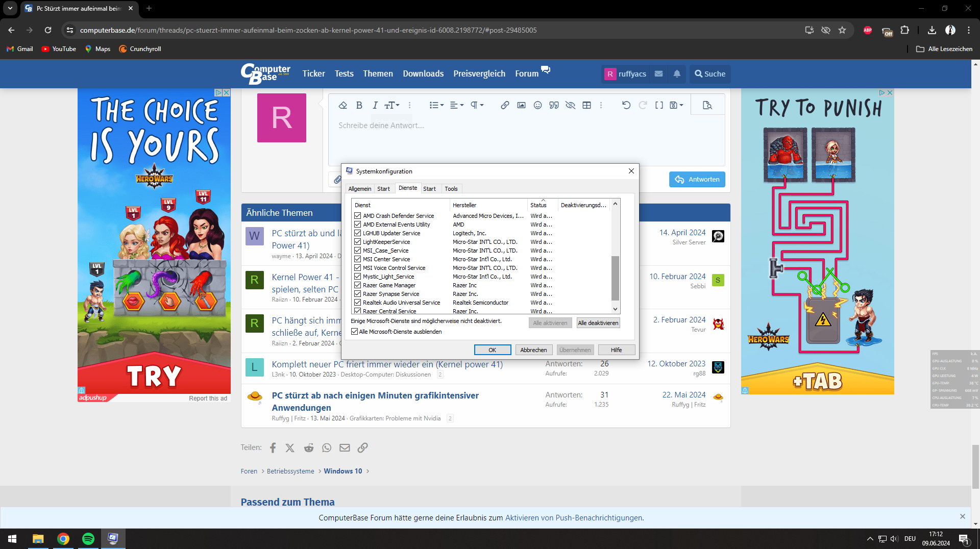Open Downloads in site navigation
This screenshot has width=980, height=549.
[x=423, y=73]
